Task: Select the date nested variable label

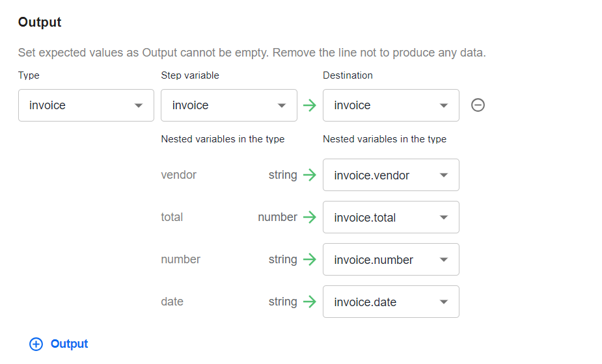Action: (172, 302)
